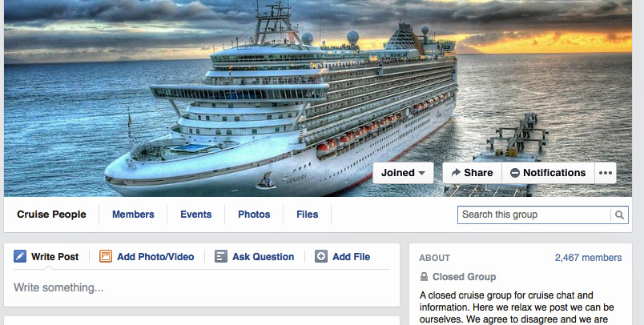This screenshot has height=325, width=644.
Task: Go to the Photos tab
Action: pyautogui.click(x=254, y=215)
